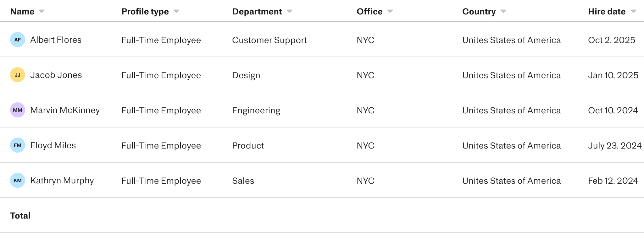Open the Office column dropdown arrow
The height and width of the screenshot is (233, 644).
pos(390,12)
